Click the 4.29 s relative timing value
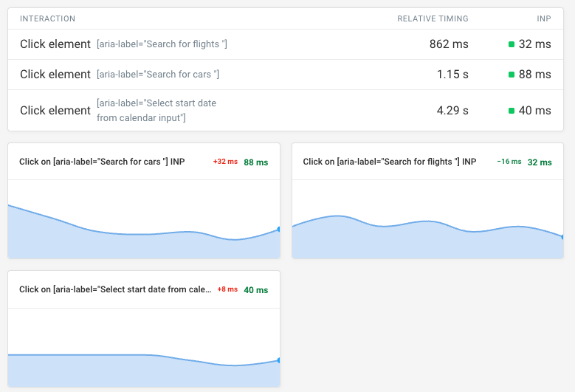Viewport: 575px width, 392px height. point(452,111)
